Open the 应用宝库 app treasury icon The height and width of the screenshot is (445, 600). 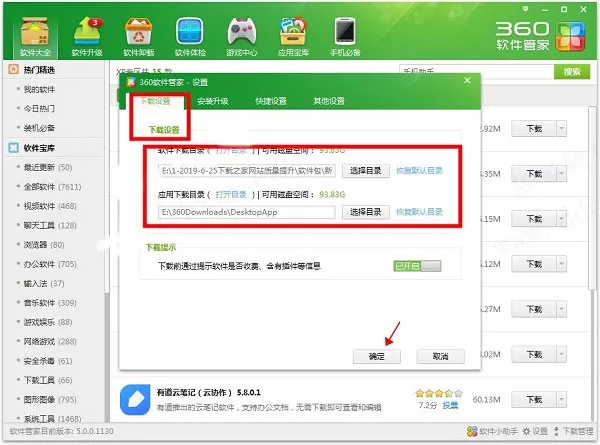pos(293,37)
